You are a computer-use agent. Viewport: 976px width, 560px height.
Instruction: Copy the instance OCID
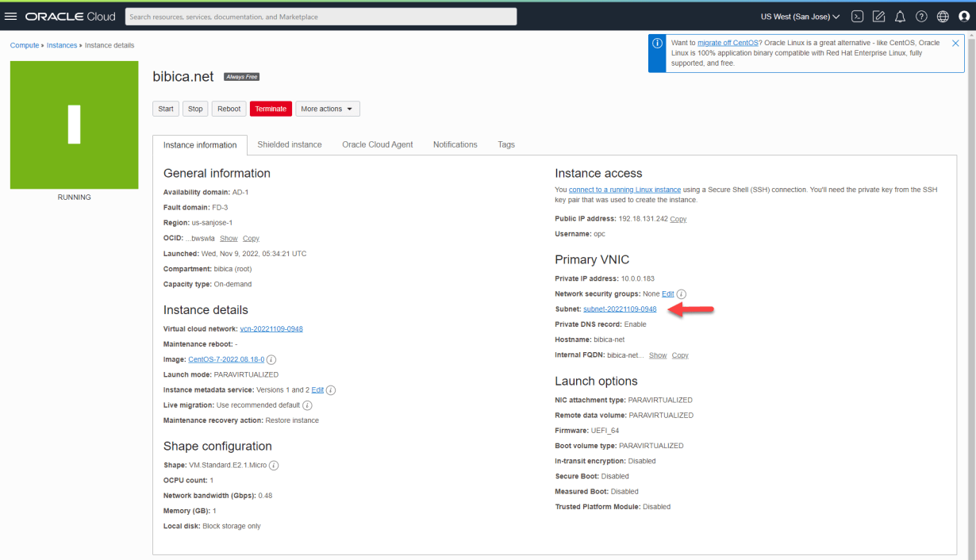[x=251, y=239]
